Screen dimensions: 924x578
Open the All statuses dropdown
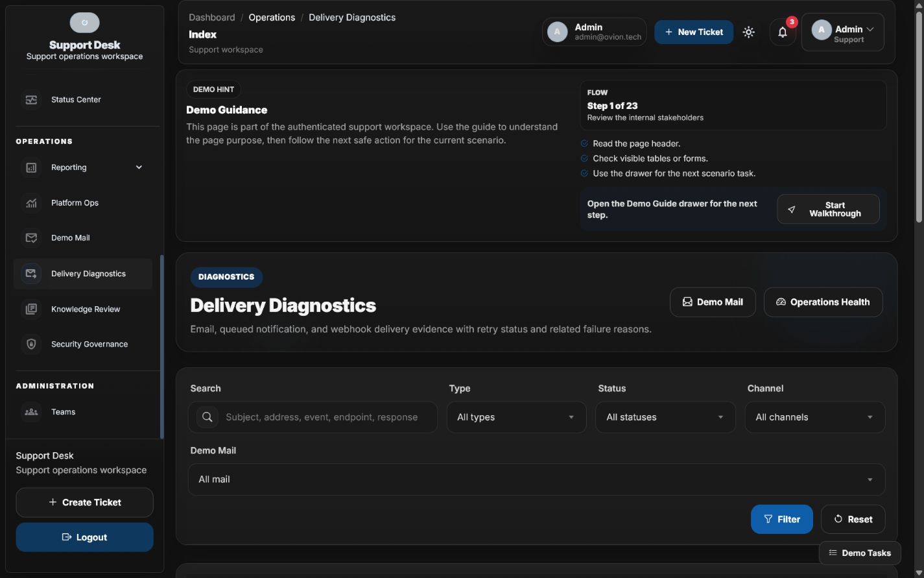[x=665, y=417]
